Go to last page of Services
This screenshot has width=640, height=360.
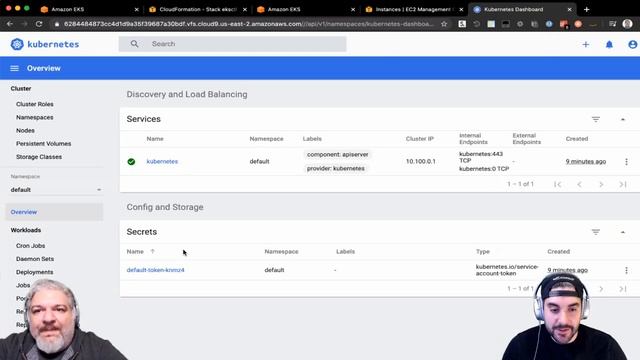click(x=623, y=184)
